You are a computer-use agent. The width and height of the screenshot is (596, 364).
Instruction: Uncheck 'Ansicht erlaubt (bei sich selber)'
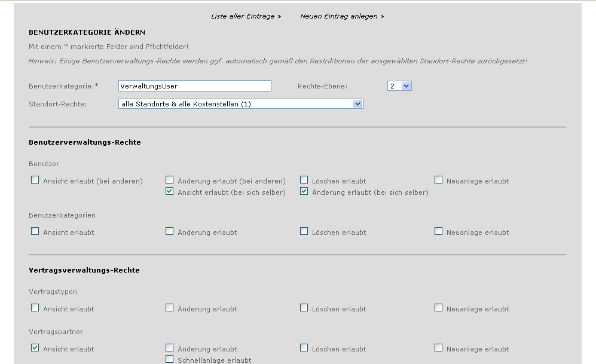click(x=170, y=192)
